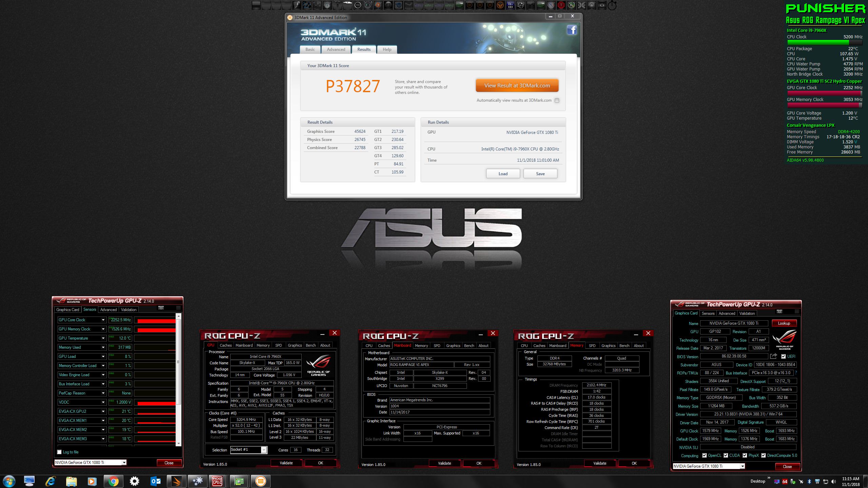Open the GPU Temperature sensor dropdown
Viewport: 868px width, 488px height.
[x=103, y=338]
